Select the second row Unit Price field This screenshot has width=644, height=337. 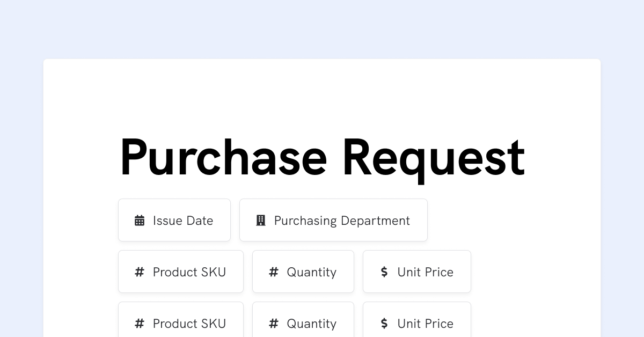coord(417,319)
